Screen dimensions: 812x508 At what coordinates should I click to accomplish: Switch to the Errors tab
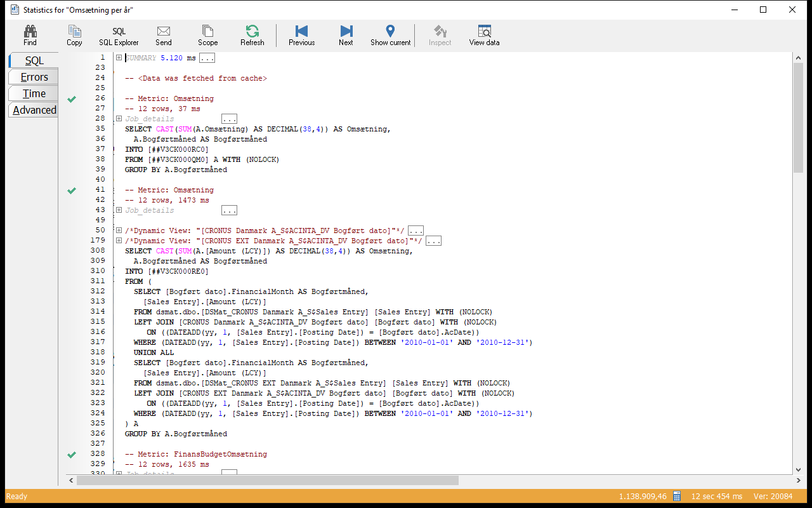tap(34, 77)
